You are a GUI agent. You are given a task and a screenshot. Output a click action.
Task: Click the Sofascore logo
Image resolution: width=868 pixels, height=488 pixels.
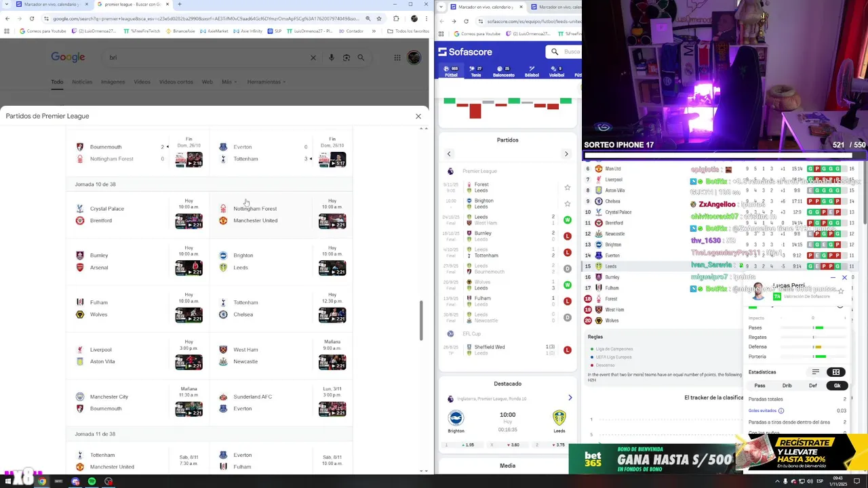pyautogui.click(x=465, y=52)
